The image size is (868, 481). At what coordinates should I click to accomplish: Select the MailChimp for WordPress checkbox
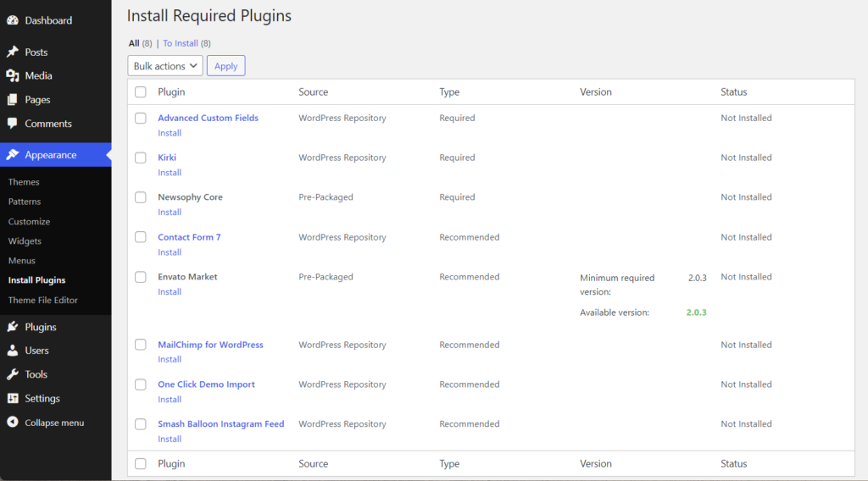(141, 345)
